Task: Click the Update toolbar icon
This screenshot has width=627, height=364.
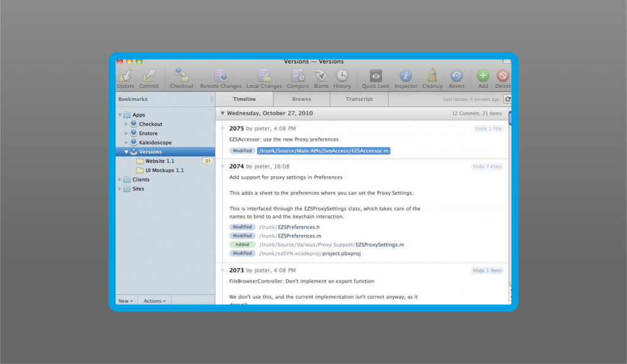Action: [x=126, y=79]
